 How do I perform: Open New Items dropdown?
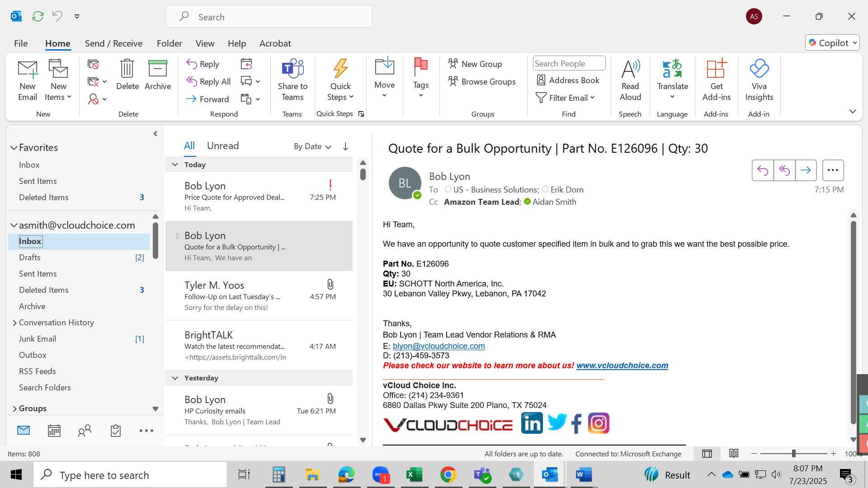[58, 80]
